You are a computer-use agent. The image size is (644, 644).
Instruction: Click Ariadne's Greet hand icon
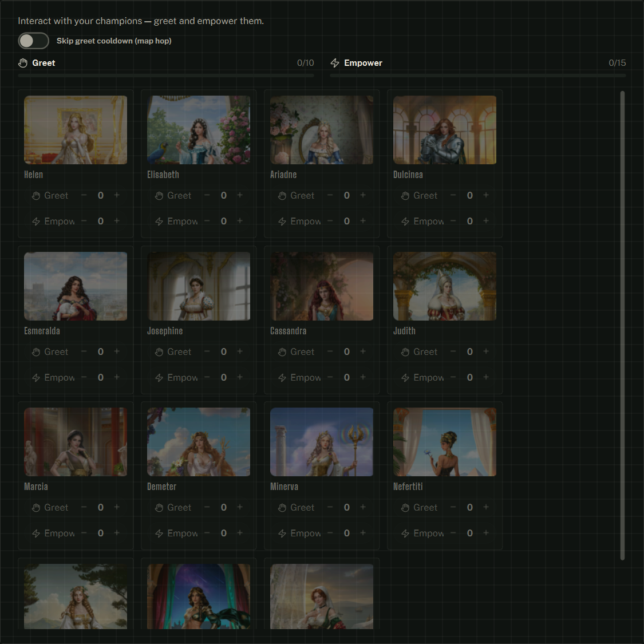282,196
